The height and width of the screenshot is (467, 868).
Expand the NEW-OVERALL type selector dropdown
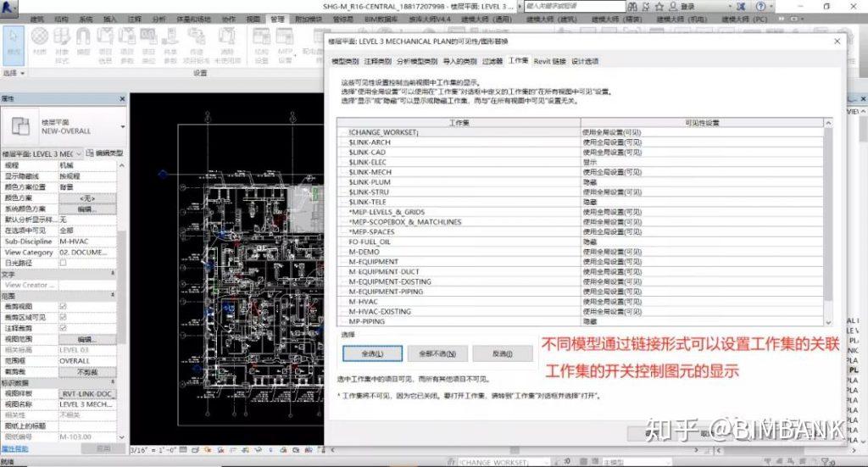122,127
